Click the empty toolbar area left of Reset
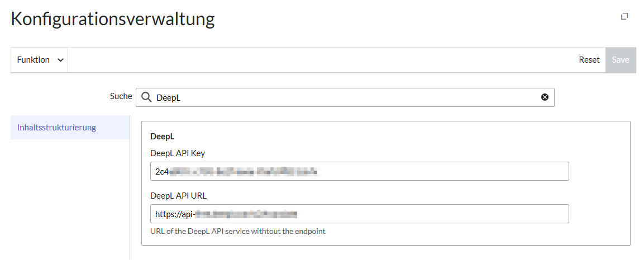644x263 pixels. click(318, 60)
